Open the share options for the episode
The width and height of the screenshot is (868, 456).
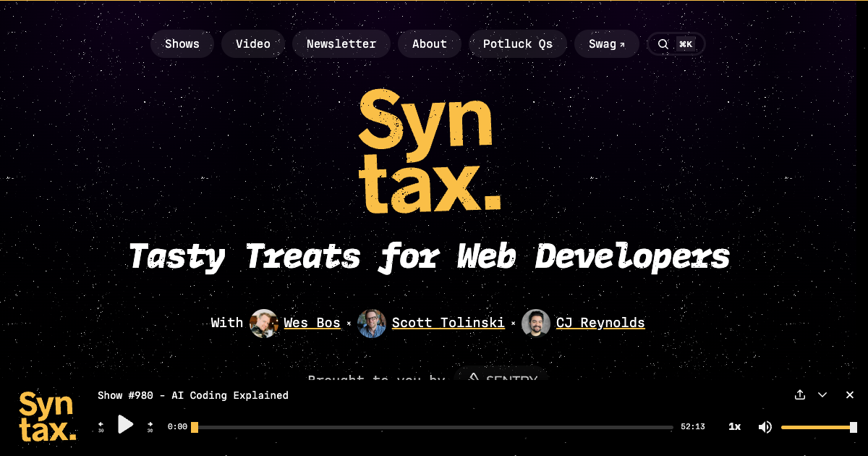(x=799, y=395)
